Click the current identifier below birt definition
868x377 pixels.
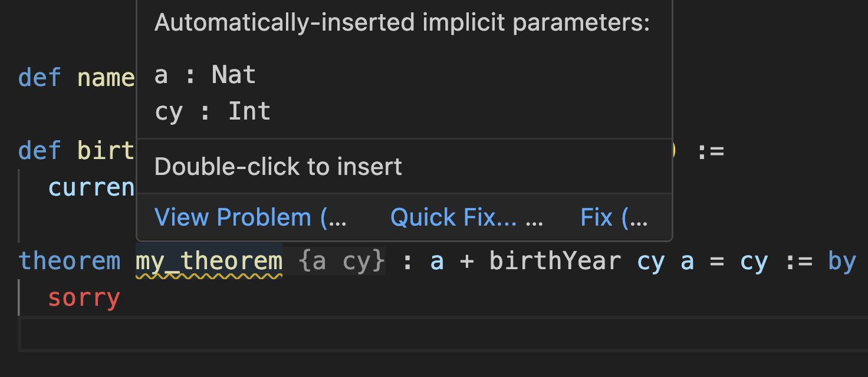(91, 187)
